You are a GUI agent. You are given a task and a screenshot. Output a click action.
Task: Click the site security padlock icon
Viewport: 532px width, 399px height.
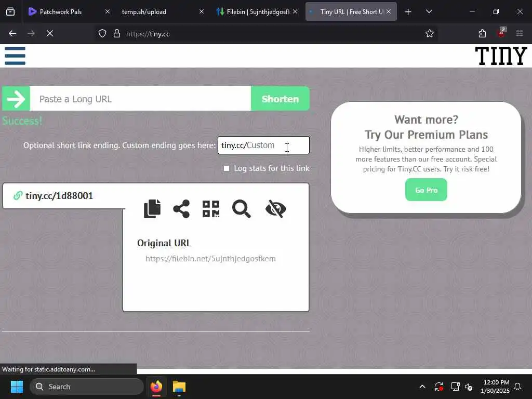pyautogui.click(x=117, y=34)
